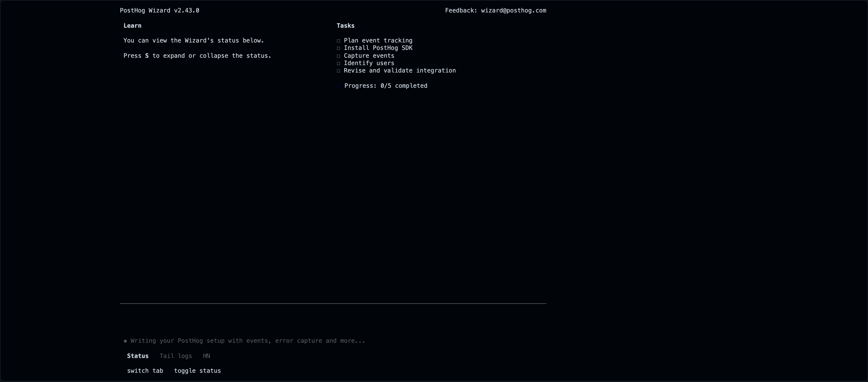Screen dimensions: 868x382
Task: Tick the Plan event tracking checkbox
Action: pos(338,41)
